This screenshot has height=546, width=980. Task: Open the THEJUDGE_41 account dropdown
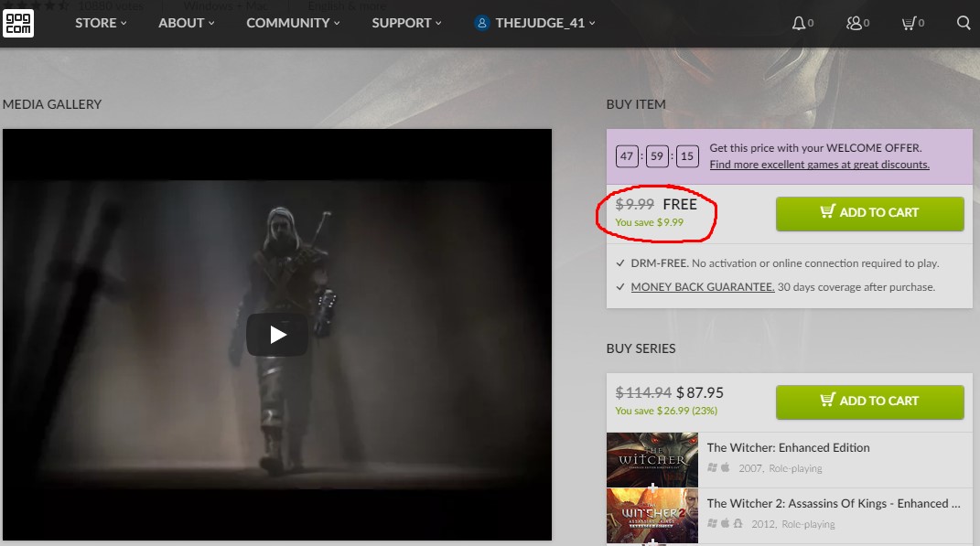point(545,23)
